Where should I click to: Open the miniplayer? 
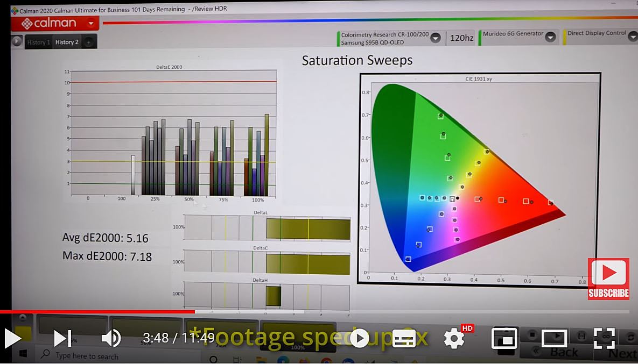(x=504, y=338)
